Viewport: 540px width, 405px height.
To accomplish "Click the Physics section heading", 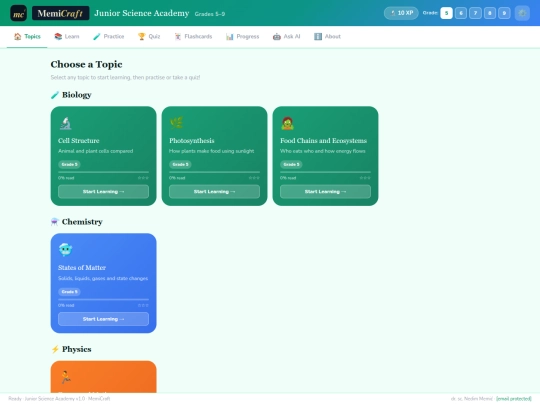I will (x=76, y=349).
